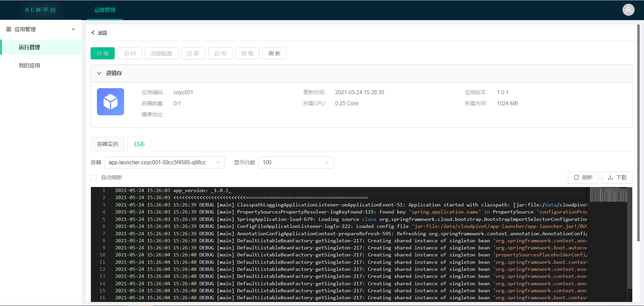Viewport: 644px width, 306px height.
Task: Select the 日志 tab
Action: click(x=139, y=144)
